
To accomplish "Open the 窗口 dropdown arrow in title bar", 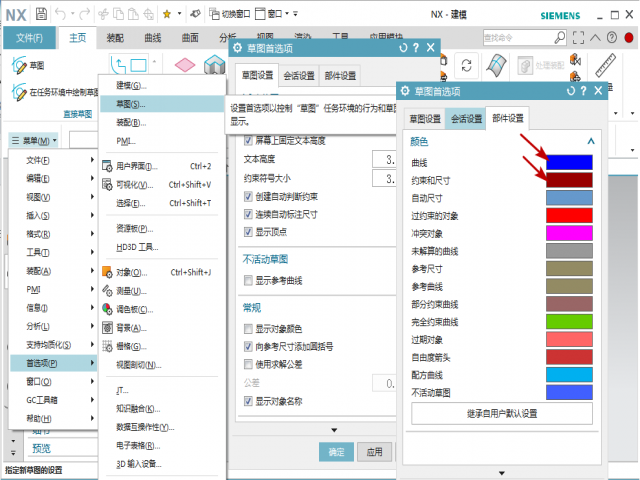I will (287, 14).
